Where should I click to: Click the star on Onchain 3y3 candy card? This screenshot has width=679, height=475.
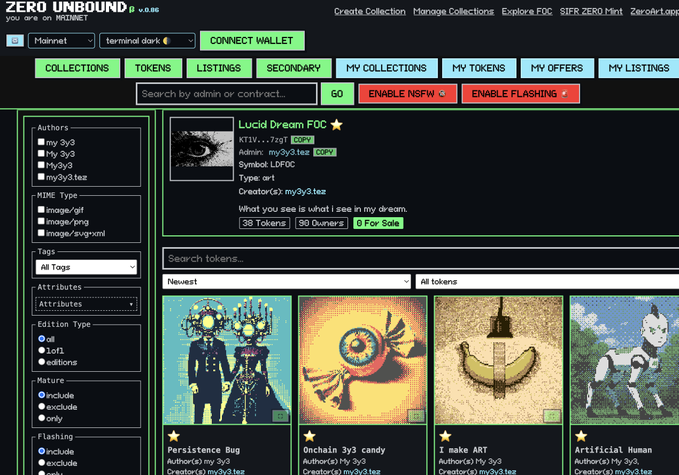(x=310, y=436)
